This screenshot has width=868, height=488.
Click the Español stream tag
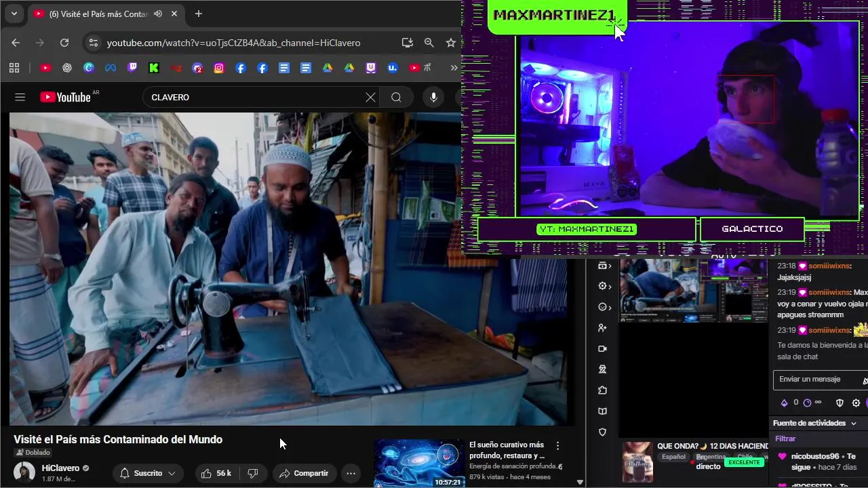[673, 457]
